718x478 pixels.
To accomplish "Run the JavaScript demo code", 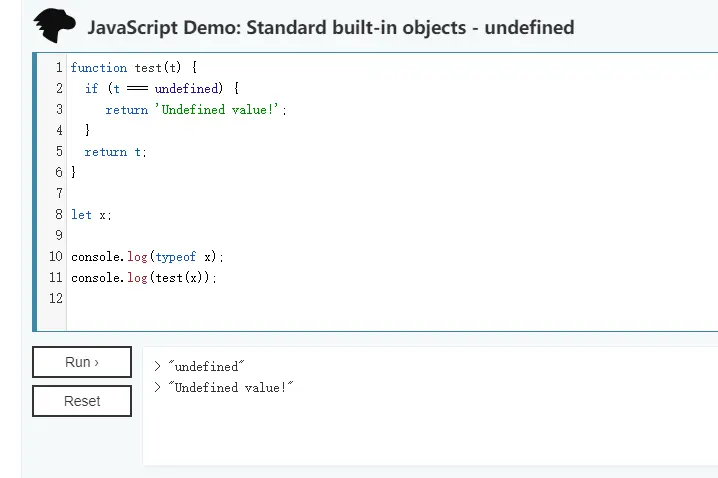I will [x=82, y=362].
